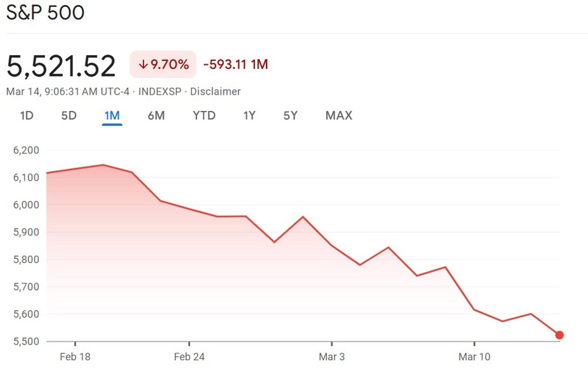The width and height of the screenshot is (588, 374).
Task: Select the 5Y range tab
Action: tap(291, 115)
